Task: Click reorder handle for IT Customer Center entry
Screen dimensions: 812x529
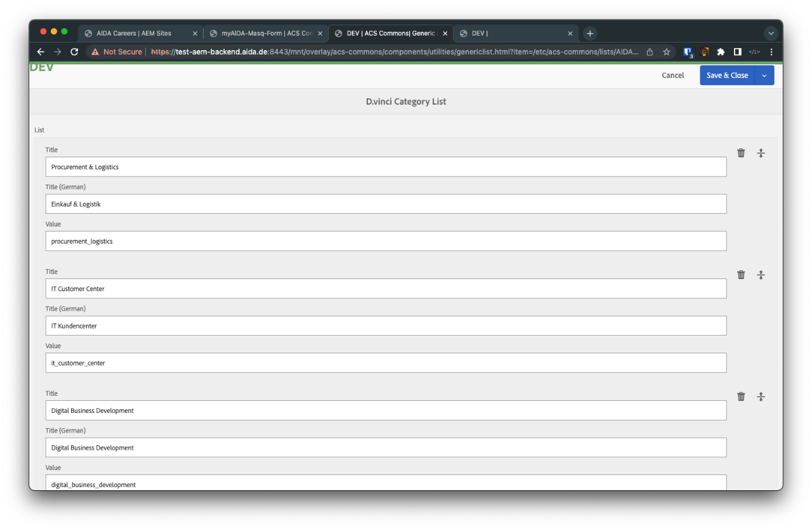Action: coord(761,275)
